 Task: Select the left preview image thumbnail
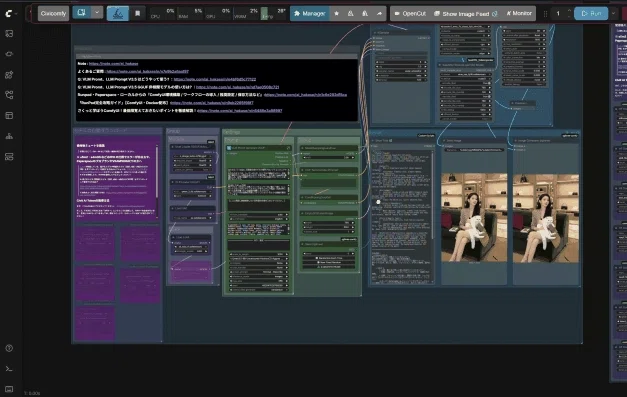(x=474, y=218)
